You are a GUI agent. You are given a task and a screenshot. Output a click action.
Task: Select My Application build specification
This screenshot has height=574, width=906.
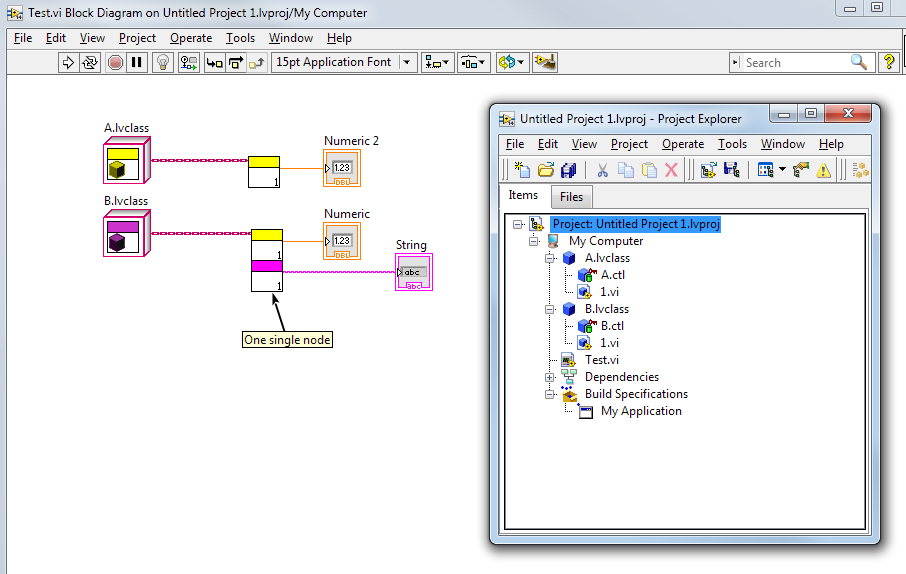click(640, 411)
